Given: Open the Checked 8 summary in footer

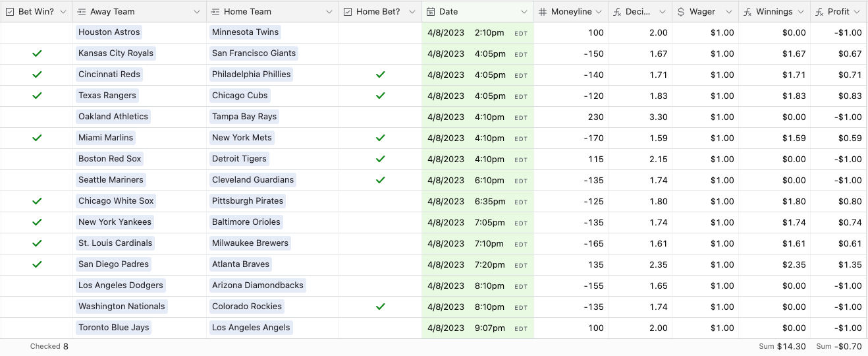Looking at the screenshot, I should pos(49,347).
